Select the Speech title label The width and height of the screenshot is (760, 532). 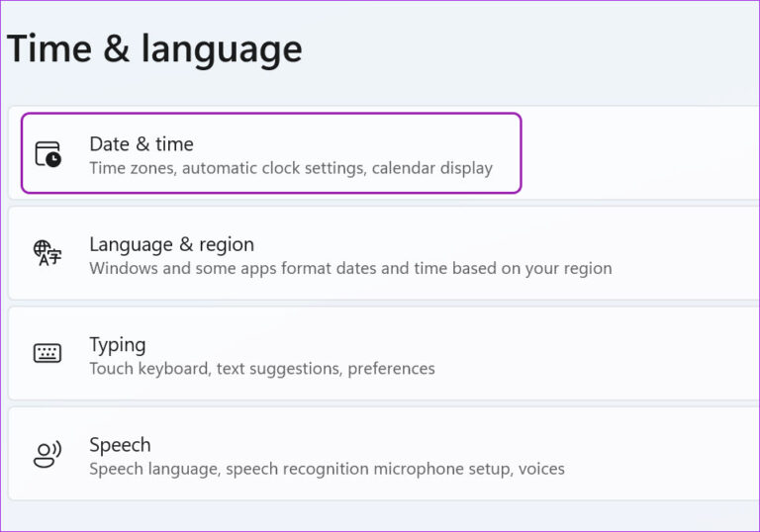pos(120,444)
